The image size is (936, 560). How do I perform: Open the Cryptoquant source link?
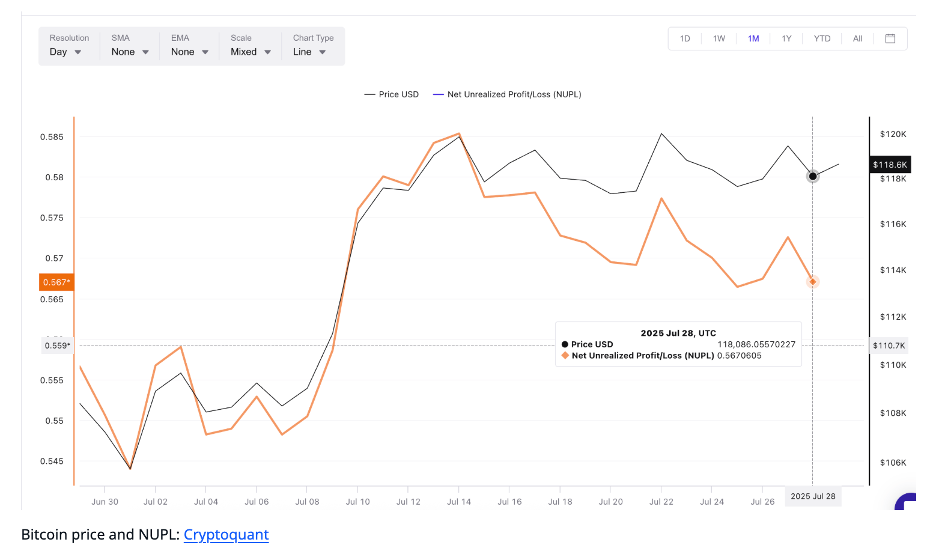(x=226, y=534)
